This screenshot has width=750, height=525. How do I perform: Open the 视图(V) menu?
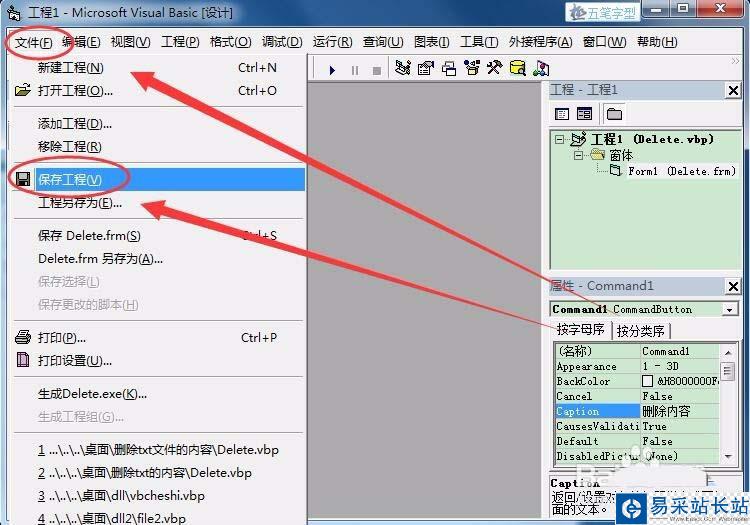tap(130, 42)
